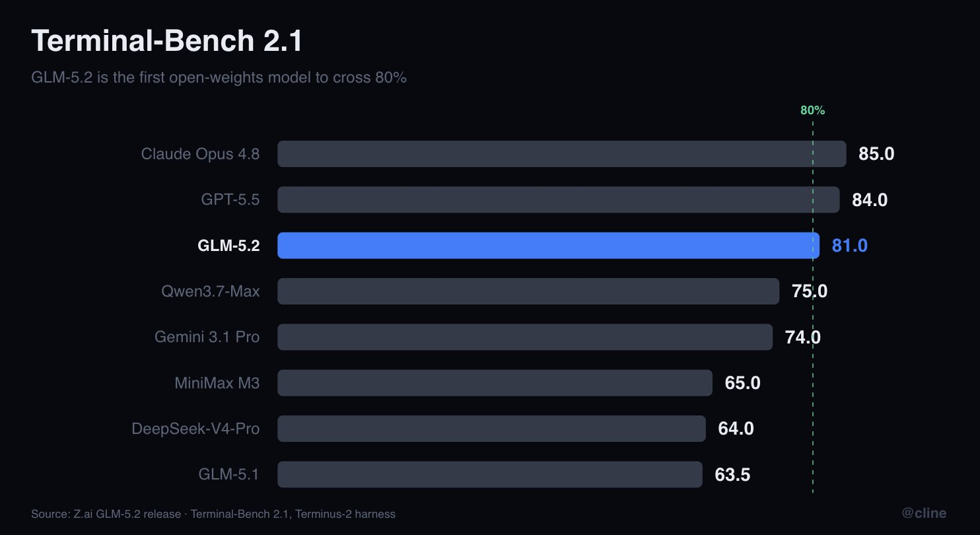
Task: Click the GLM-5.1 bar
Action: (490, 474)
